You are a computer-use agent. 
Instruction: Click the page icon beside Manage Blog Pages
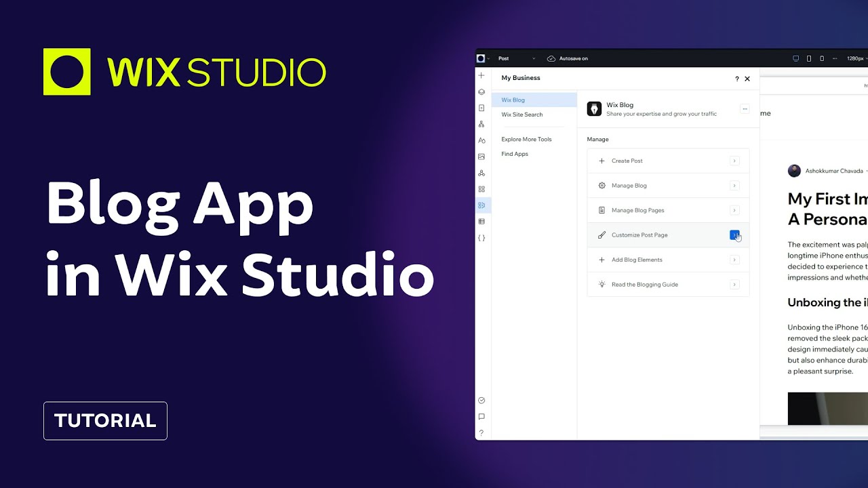(x=601, y=210)
